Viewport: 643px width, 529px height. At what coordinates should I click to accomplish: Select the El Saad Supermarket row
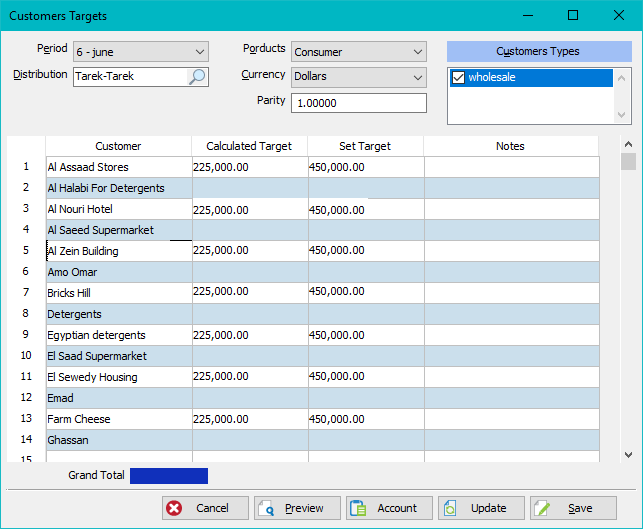[323, 356]
